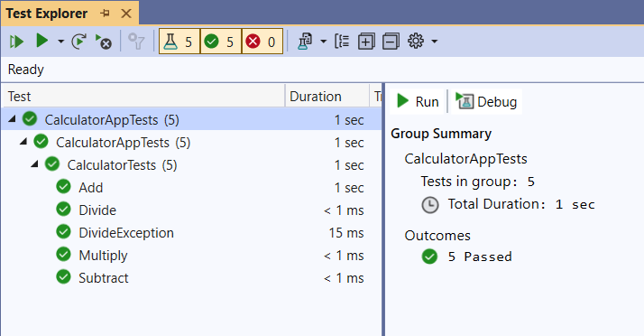Expand all tests with plus icon
The width and height of the screenshot is (644, 336).
[x=366, y=42]
